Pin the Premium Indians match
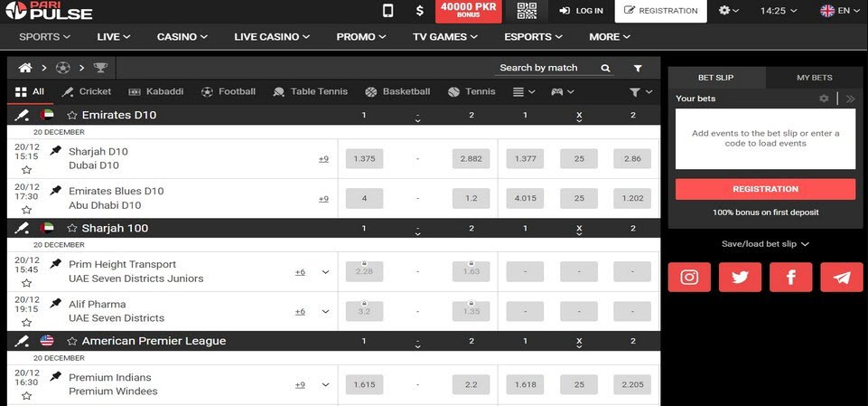Image resolution: width=868 pixels, height=406 pixels. 55,377
